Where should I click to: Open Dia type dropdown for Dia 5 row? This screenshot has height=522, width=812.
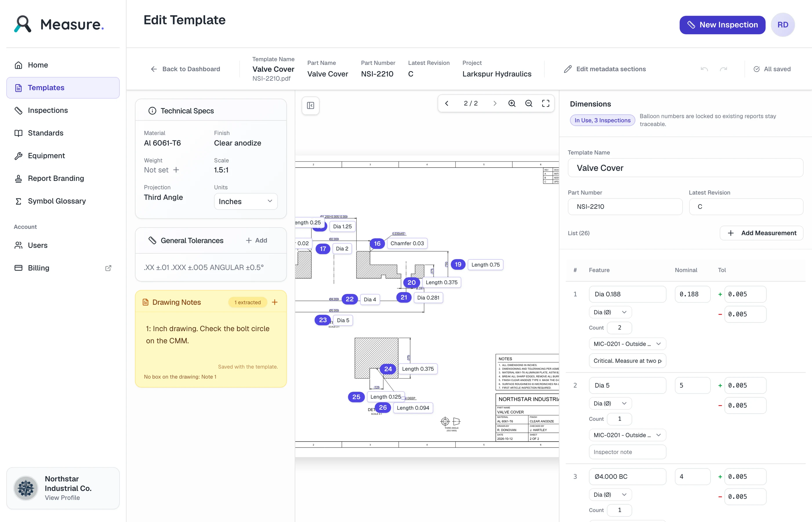(x=610, y=403)
